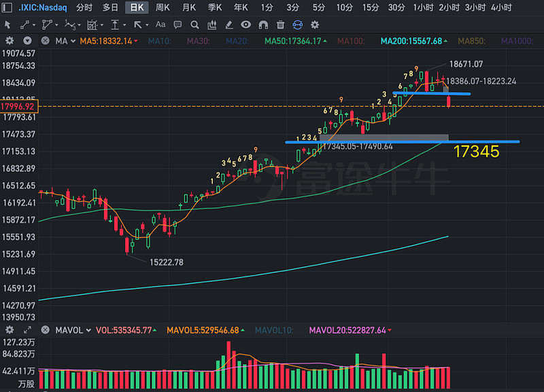Select the 日K daily candlestick tab
Viewport: 544px width, 392px height.
(x=137, y=7)
